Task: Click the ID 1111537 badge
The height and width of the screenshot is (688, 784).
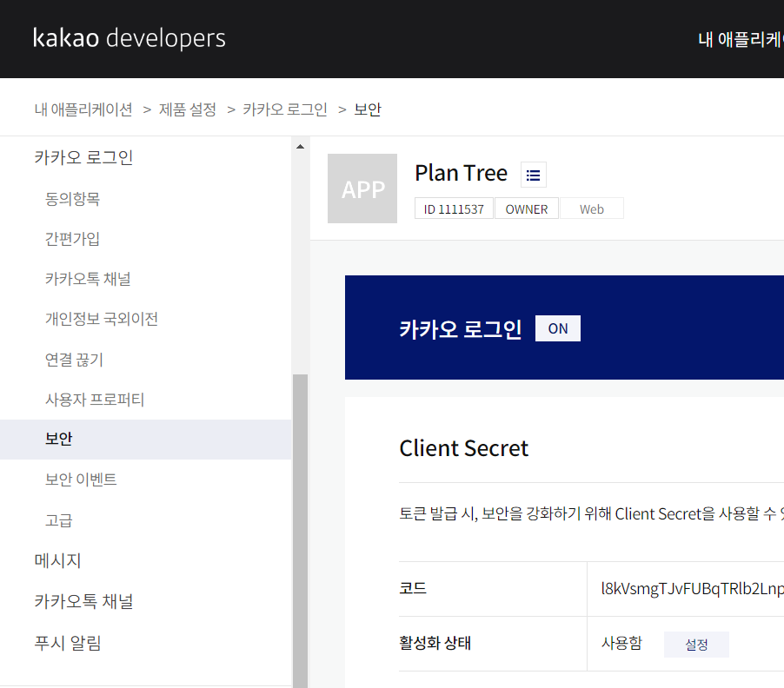Action: [454, 208]
